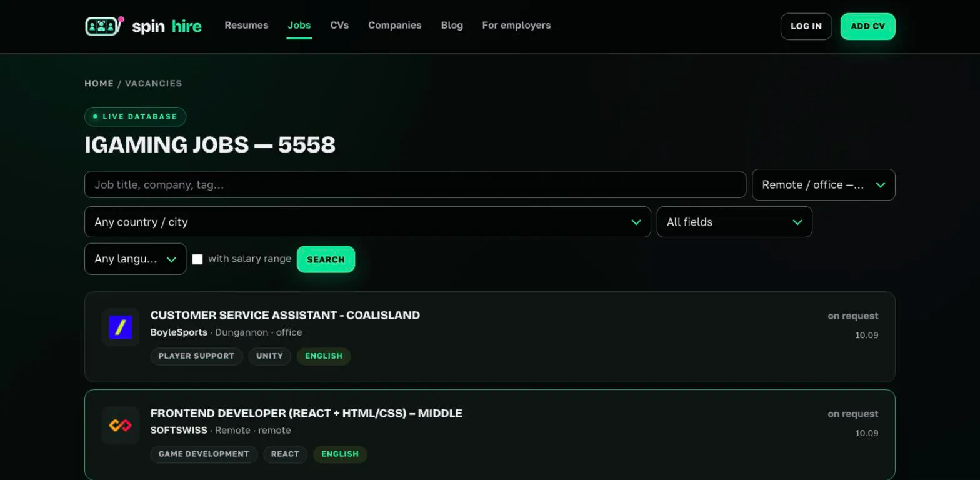The image size is (980, 480).
Task: Open the Frontend Developer (React + HTML/CSS) job
Action: [306, 414]
